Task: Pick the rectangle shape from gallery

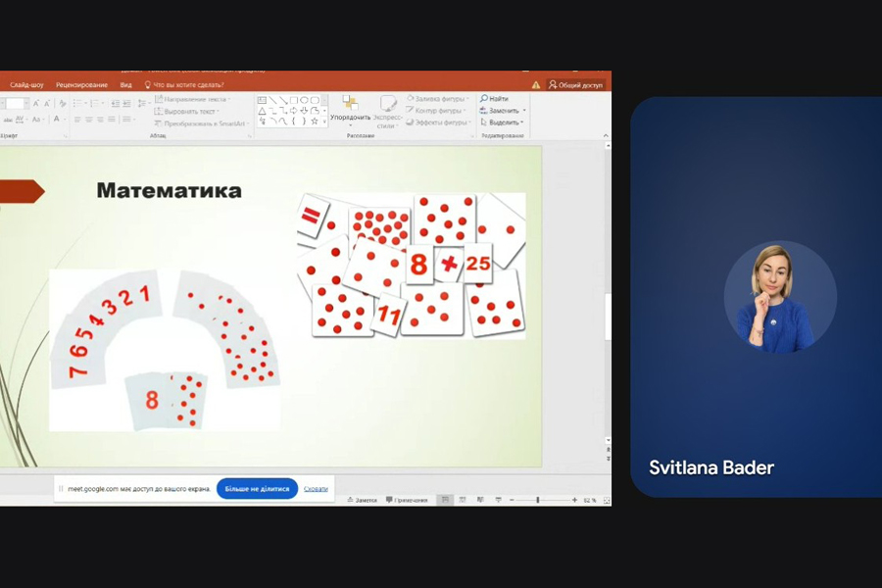Action: [x=294, y=100]
